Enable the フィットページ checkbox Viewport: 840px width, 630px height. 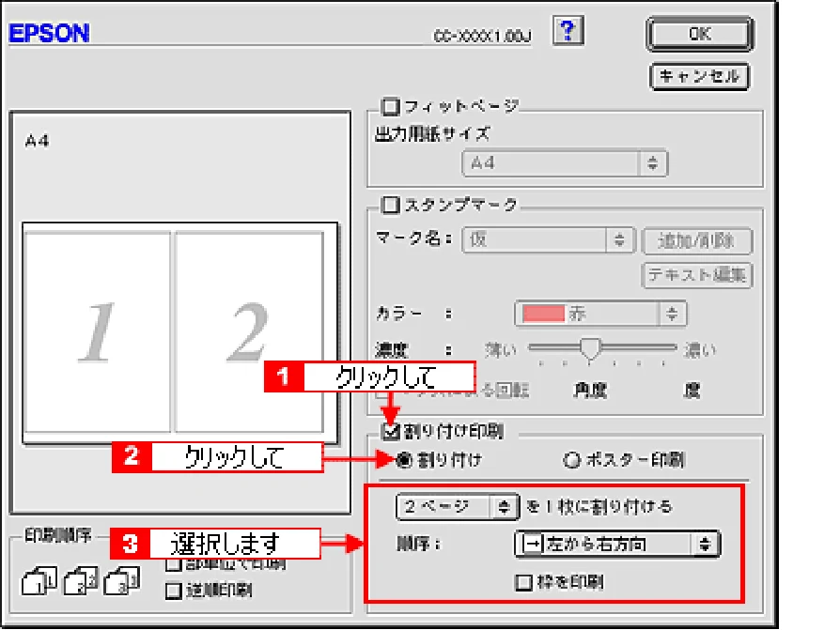[390, 107]
